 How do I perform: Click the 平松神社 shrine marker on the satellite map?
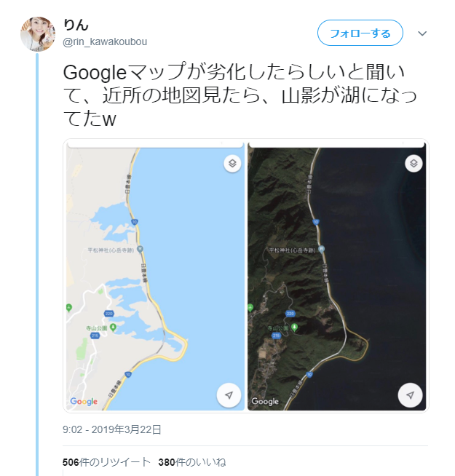(321, 250)
